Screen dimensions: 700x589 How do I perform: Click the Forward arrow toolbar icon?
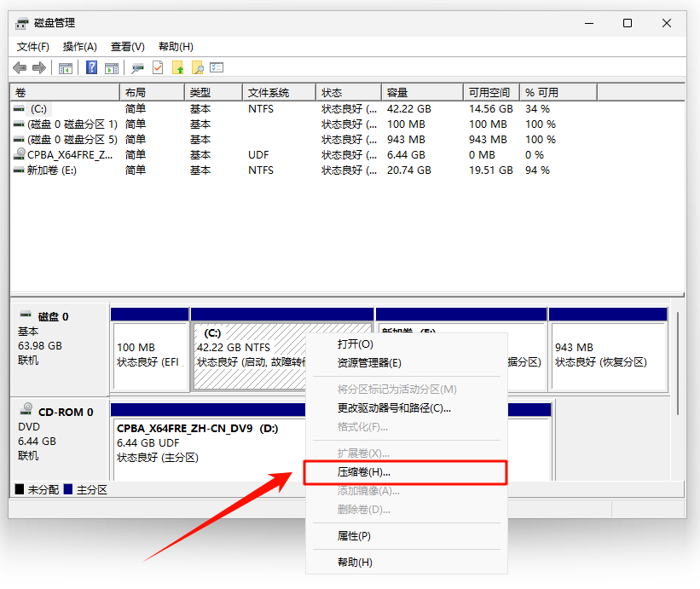(39, 68)
